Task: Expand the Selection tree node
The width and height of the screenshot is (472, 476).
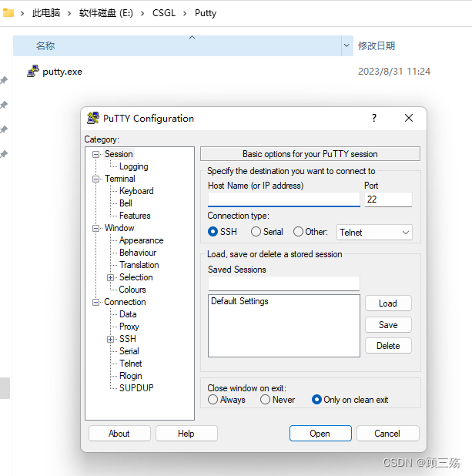Action: 110,278
